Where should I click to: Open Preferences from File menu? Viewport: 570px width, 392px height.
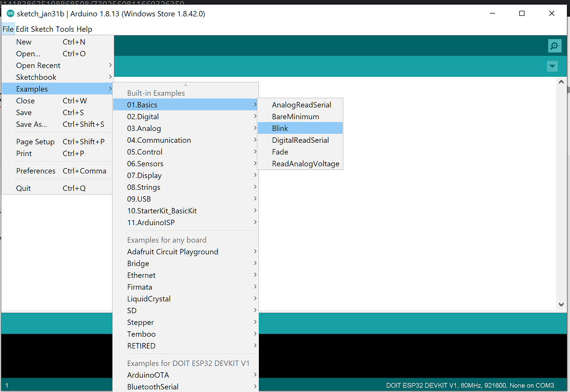57,171
